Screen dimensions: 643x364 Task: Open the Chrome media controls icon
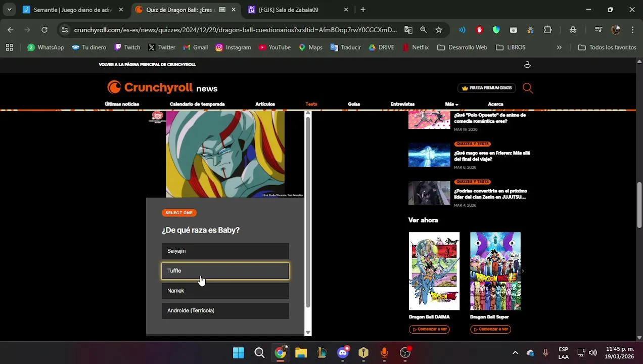point(599,30)
